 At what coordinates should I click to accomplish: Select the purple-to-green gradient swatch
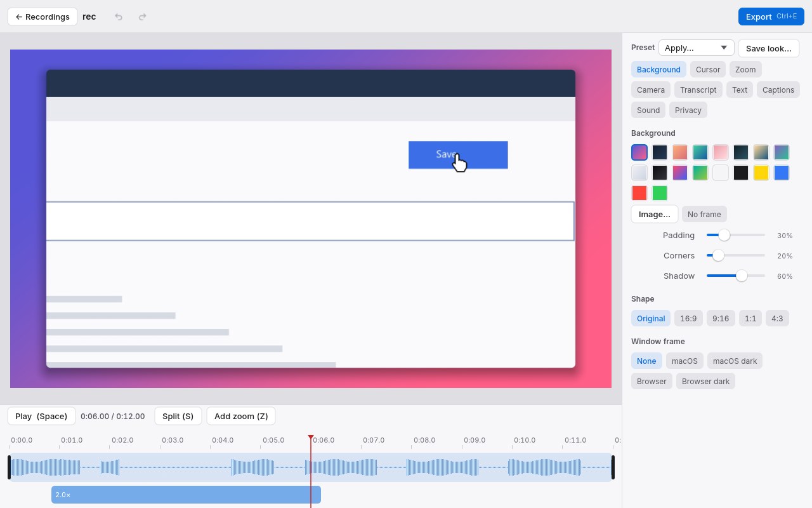tap(782, 152)
